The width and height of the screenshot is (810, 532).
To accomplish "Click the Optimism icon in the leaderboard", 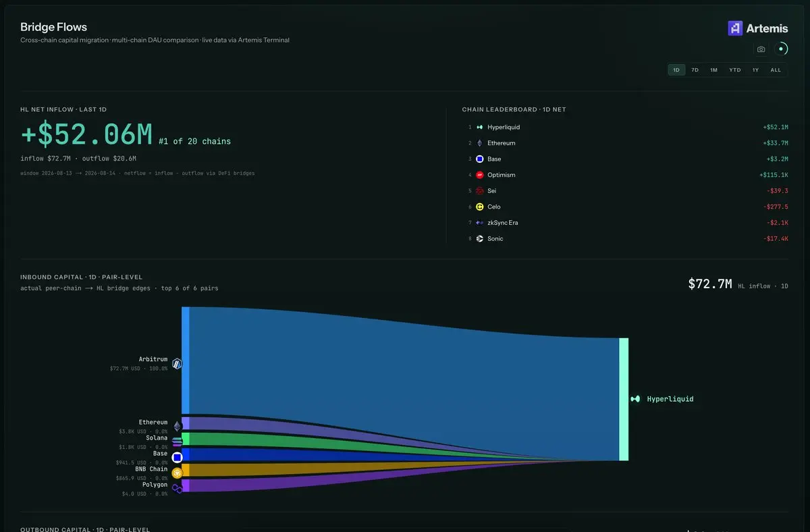I will point(480,175).
